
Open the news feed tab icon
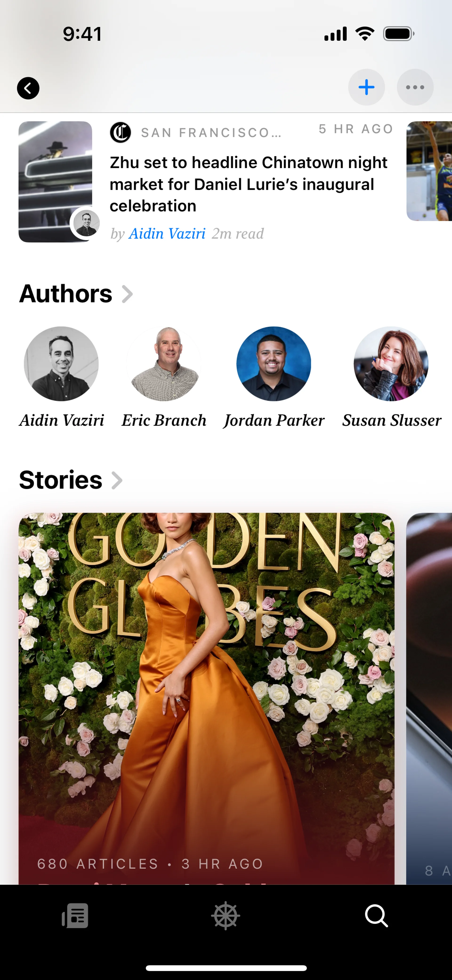pos(75,916)
